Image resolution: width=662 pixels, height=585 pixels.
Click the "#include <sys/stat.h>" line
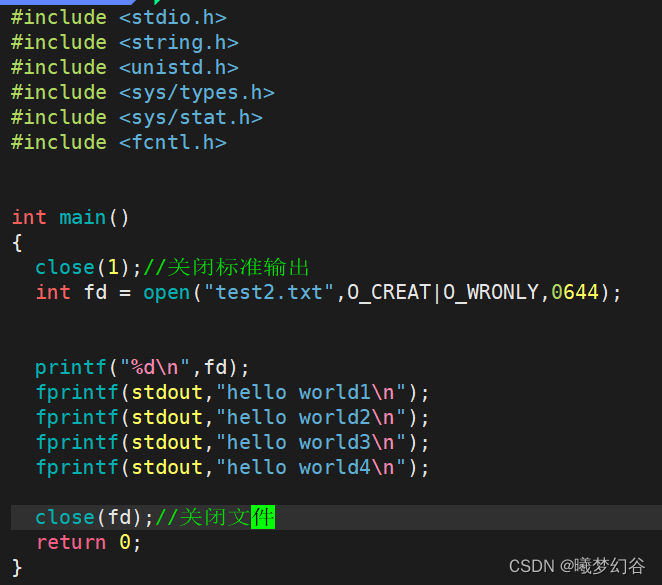point(137,118)
